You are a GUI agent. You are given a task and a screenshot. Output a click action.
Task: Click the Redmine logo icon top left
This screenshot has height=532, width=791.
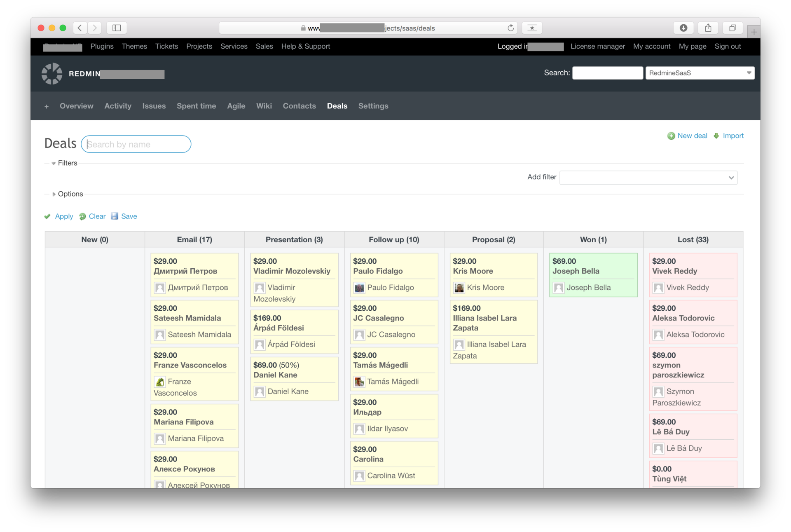[x=53, y=73]
